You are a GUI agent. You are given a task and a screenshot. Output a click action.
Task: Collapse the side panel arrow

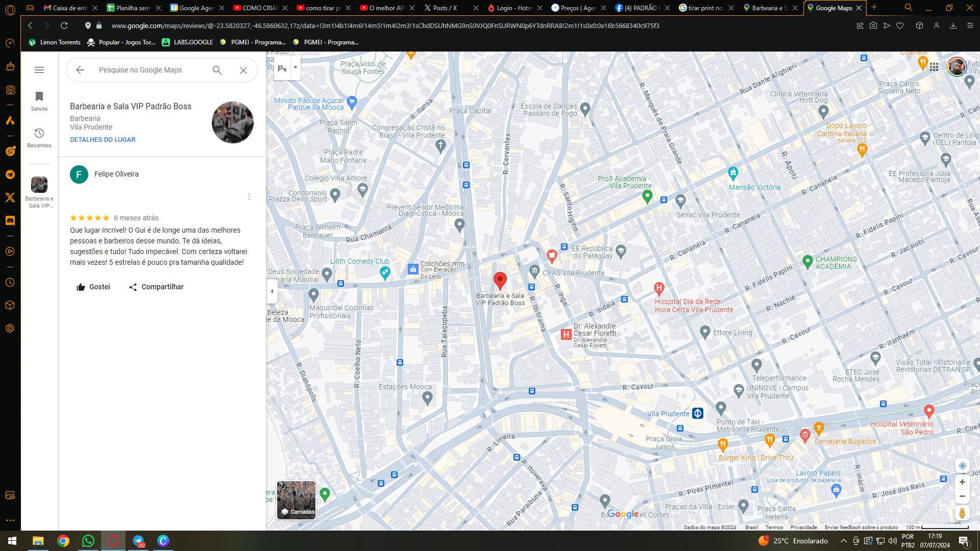pos(272,292)
